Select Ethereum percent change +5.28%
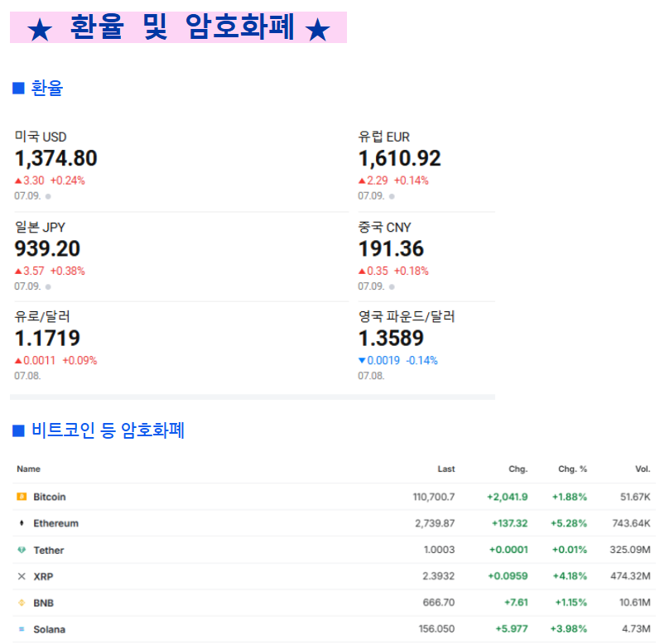The image size is (660, 644). [569, 523]
